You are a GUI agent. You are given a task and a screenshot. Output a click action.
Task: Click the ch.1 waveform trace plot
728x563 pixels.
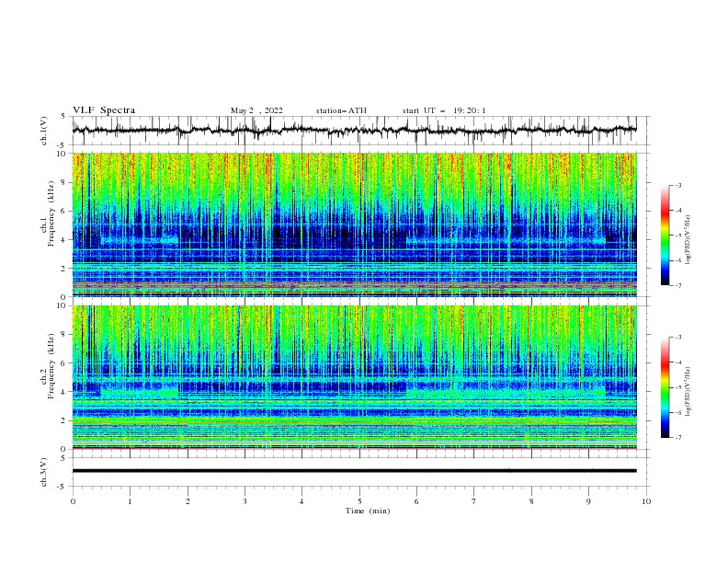tap(354, 131)
